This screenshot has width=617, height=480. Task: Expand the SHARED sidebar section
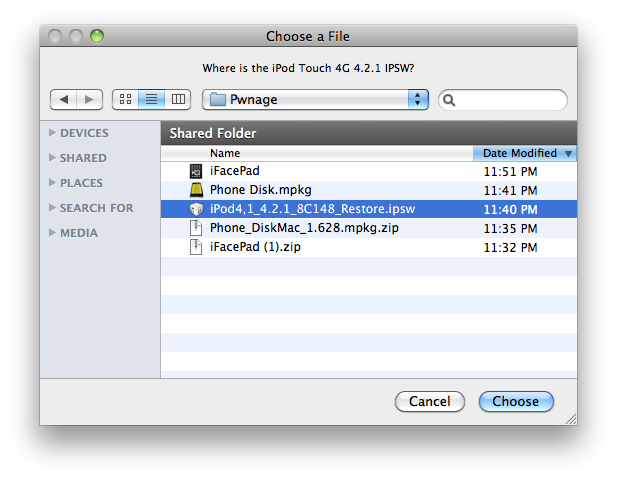click(x=52, y=158)
